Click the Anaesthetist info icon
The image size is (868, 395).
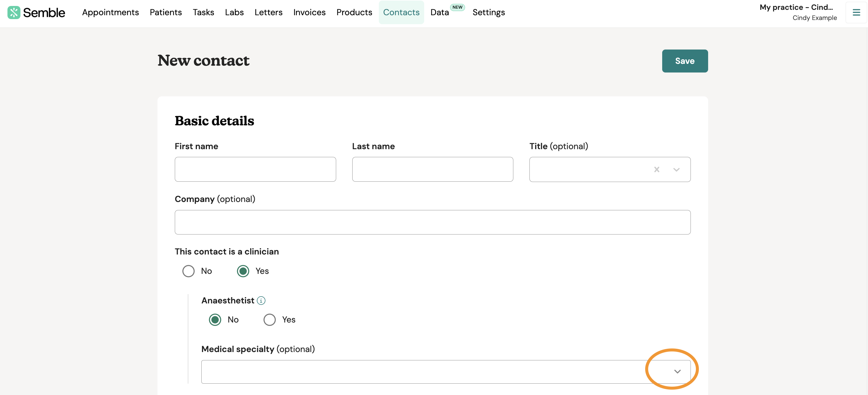261,301
